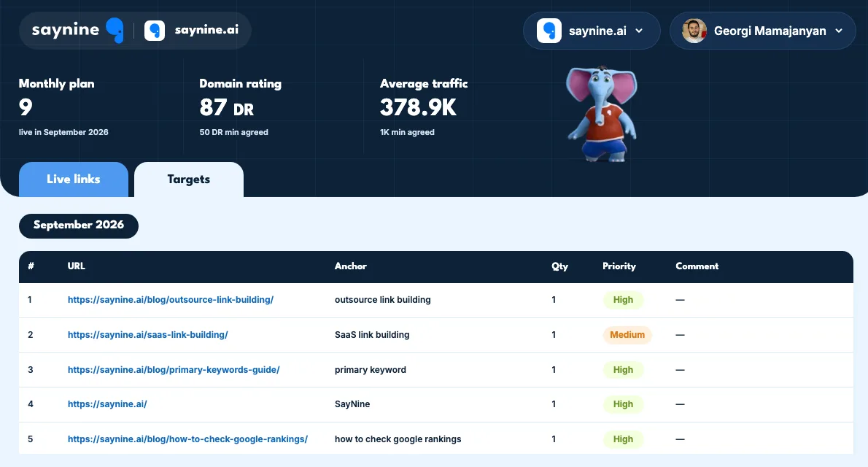Click the '378.9K' average traffic value
Viewport: 868px width, 467px height.
point(418,107)
